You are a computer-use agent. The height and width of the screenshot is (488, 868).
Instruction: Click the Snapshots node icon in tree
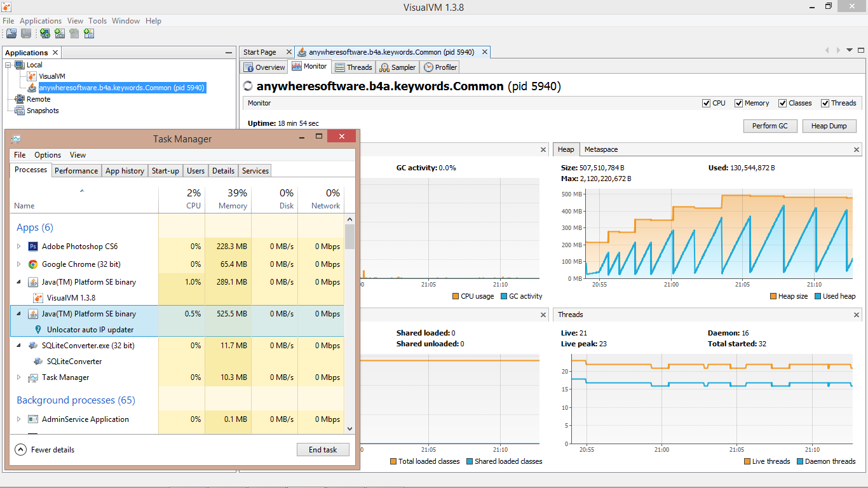tap(20, 111)
